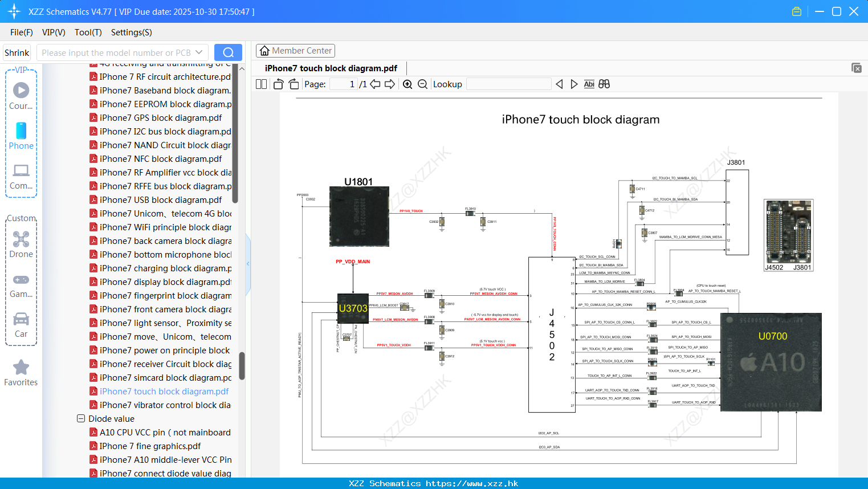Open iPhone7 NFC block diagram.pdf

click(x=156, y=158)
